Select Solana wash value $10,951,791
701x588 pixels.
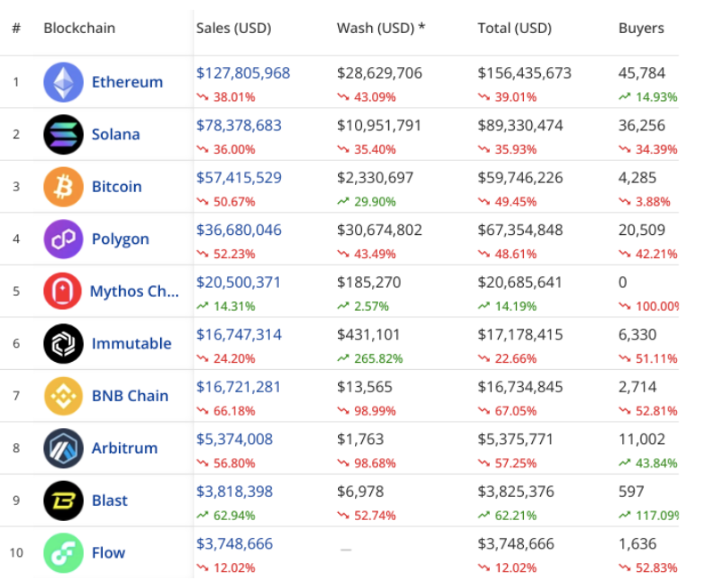point(379,125)
